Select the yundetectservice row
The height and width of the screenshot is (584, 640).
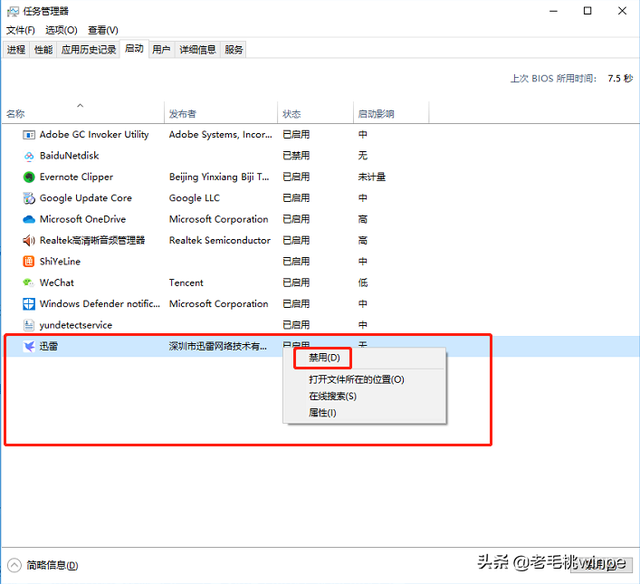(320, 325)
